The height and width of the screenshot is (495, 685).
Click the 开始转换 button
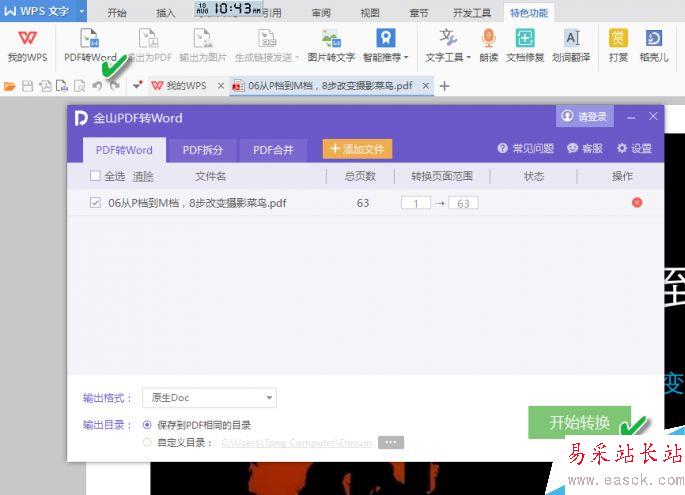pos(580,422)
